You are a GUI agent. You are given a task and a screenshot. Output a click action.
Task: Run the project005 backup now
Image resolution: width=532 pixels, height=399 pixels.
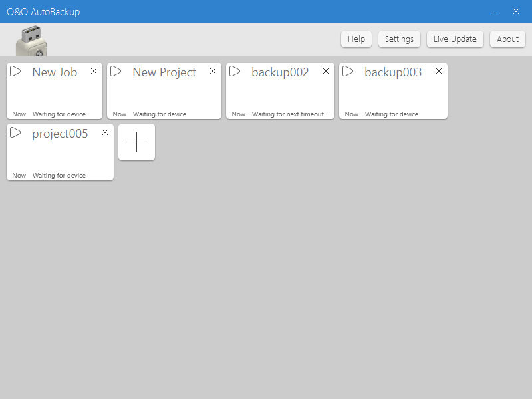15,132
